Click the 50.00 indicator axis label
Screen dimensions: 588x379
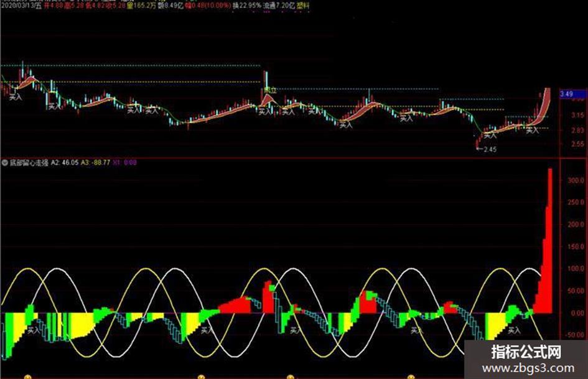pyautogui.click(x=576, y=291)
